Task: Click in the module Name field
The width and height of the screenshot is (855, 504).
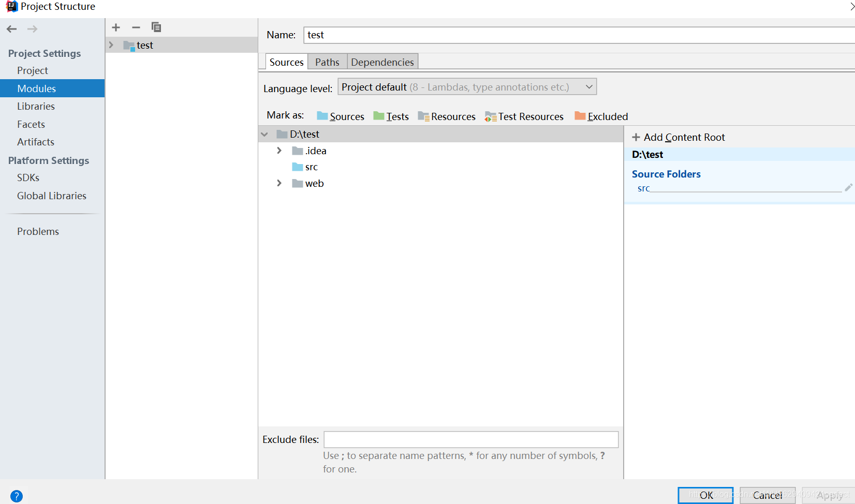Action: 579,35
